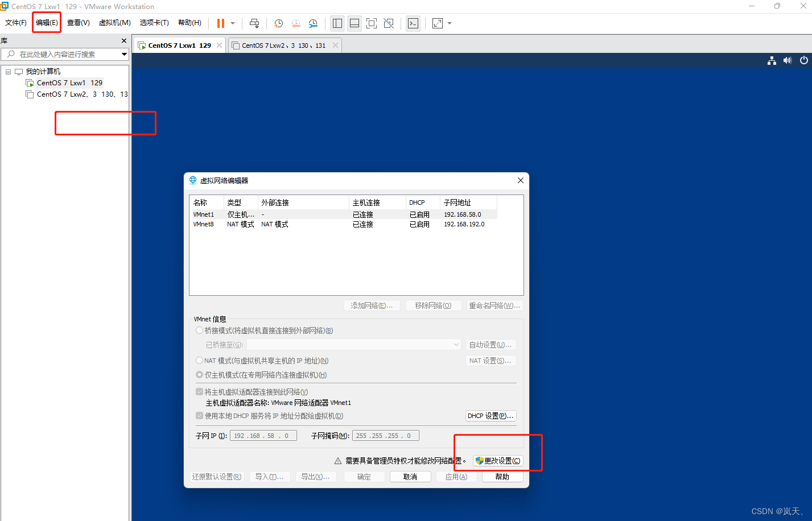Select the VMnet1 row in network list

tap(344, 214)
